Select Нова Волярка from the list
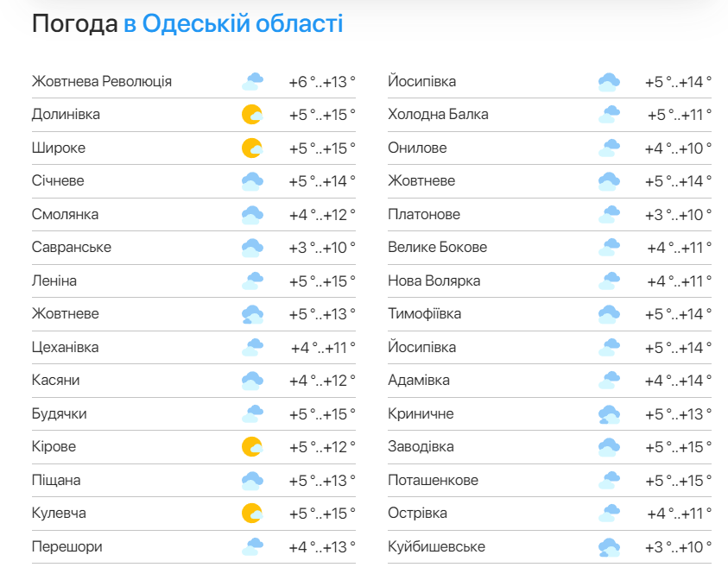The height and width of the screenshot is (580, 728). click(x=434, y=281)
